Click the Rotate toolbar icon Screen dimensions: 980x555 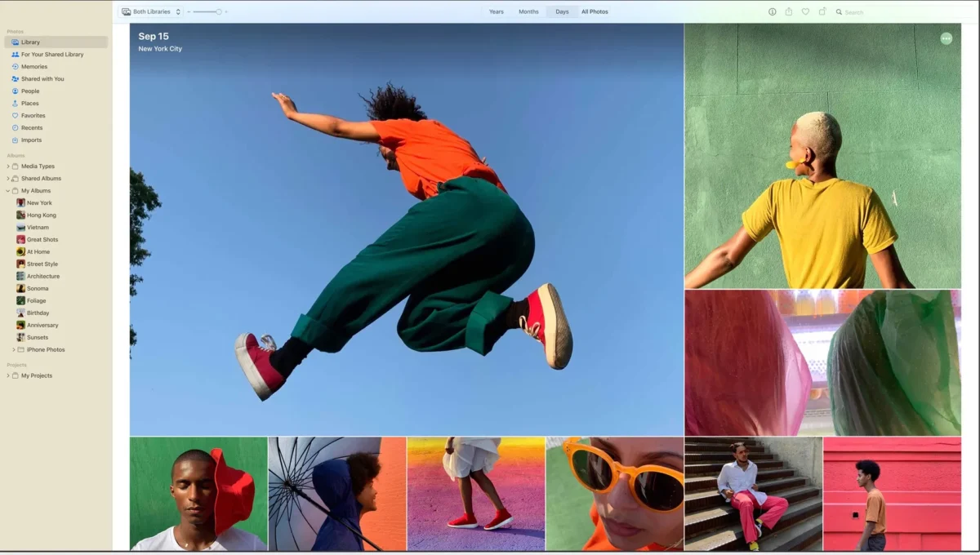(822, 11)
